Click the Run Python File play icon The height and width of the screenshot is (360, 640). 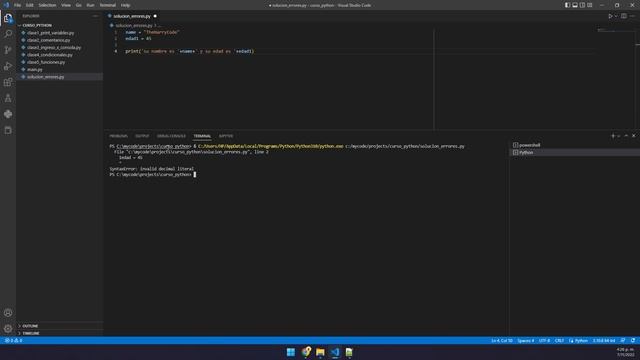click(610, 16)
